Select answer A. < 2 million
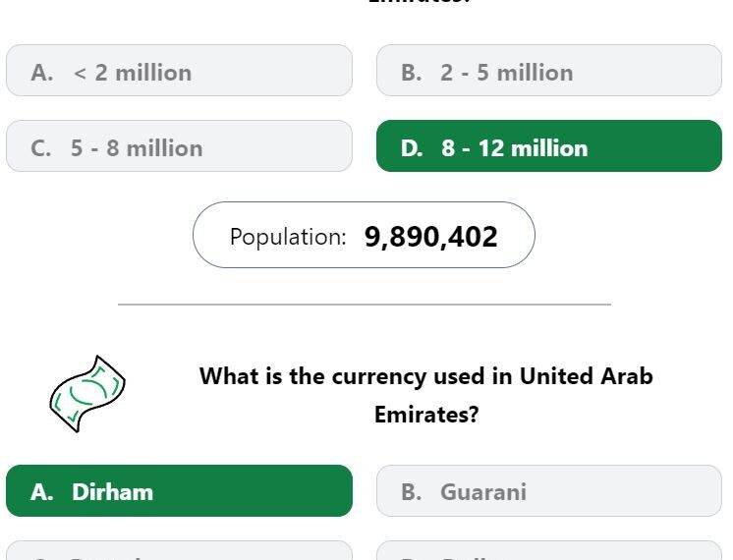Screen dimensions: 733x560 click(x=179, y=71)
